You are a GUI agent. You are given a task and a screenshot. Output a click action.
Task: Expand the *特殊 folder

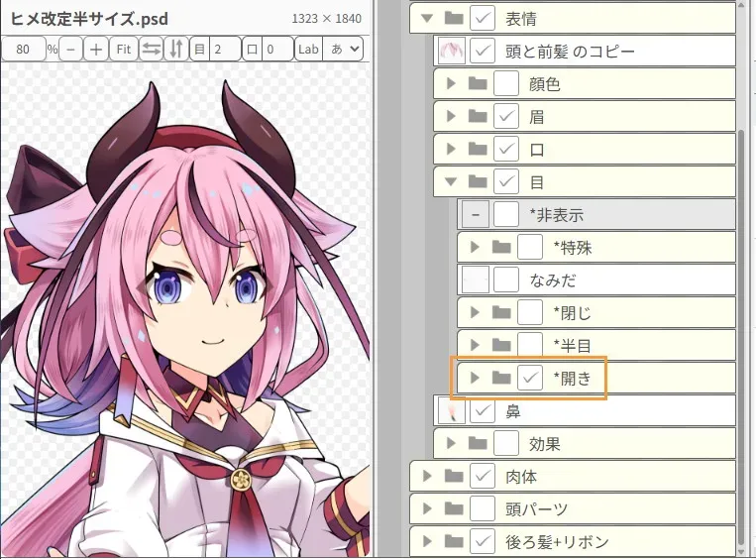click(x=475, y=248)
